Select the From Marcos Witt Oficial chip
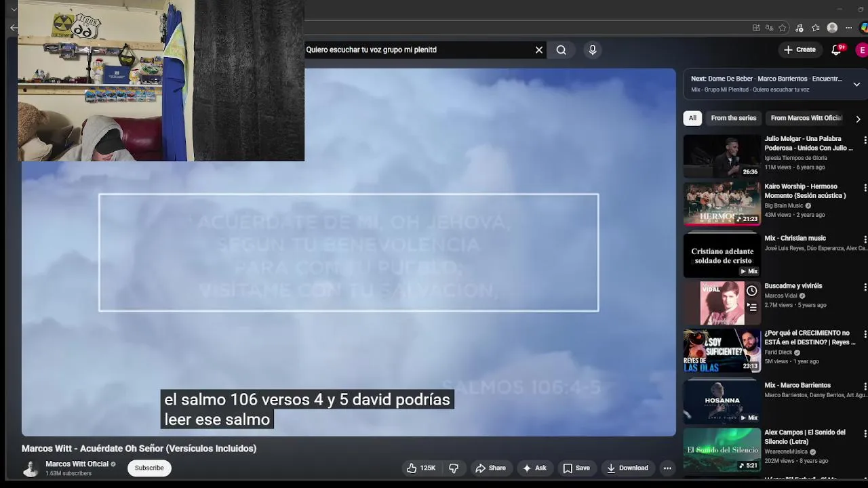 pos(806,118)
